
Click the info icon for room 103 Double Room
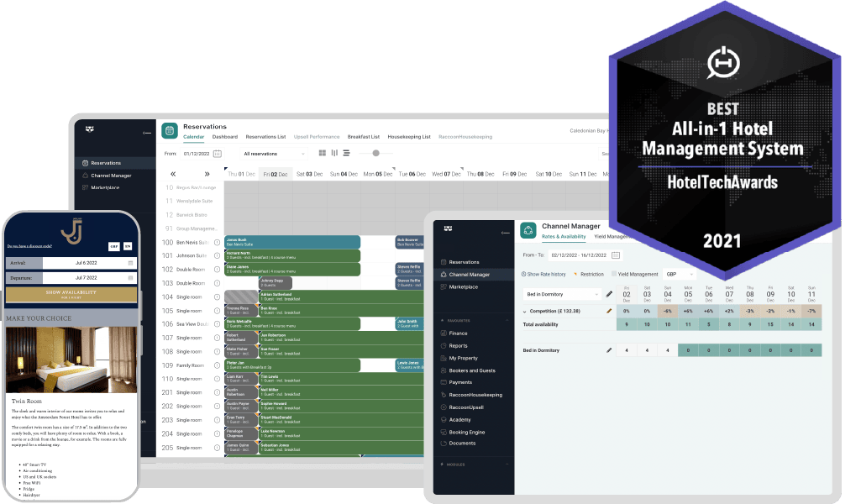click(x=218, y=283)
